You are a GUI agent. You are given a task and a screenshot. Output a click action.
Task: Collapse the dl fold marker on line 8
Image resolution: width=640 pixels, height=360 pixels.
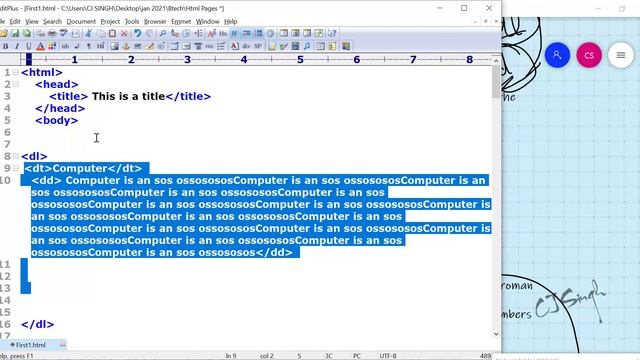coord(16,156)
